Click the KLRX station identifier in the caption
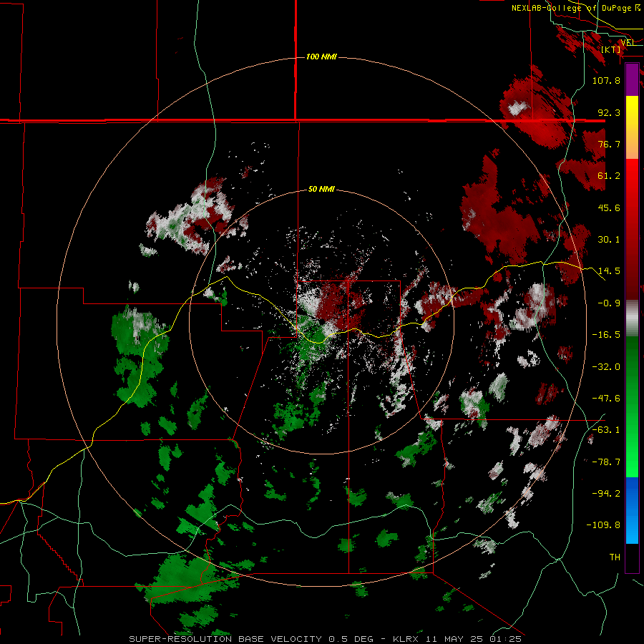 tap(407, 639)
